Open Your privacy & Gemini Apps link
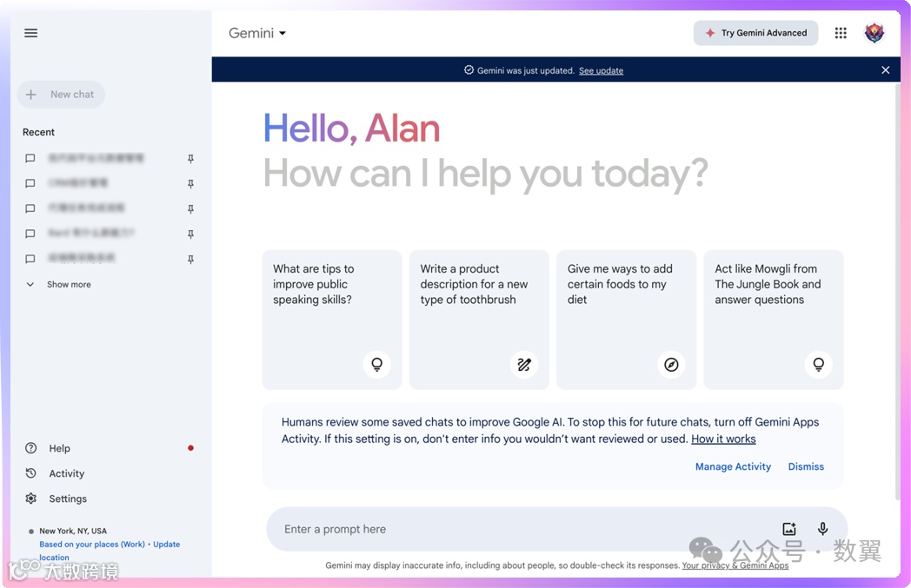911x588 pixels. click(x=735, y=565)
